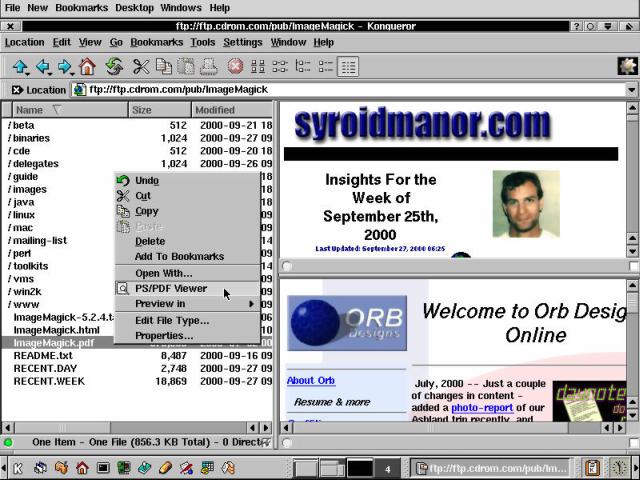Toggle the link-view indicator in top-right pane
This screenshot has width=640, height=480.
(x=288, y=266)
